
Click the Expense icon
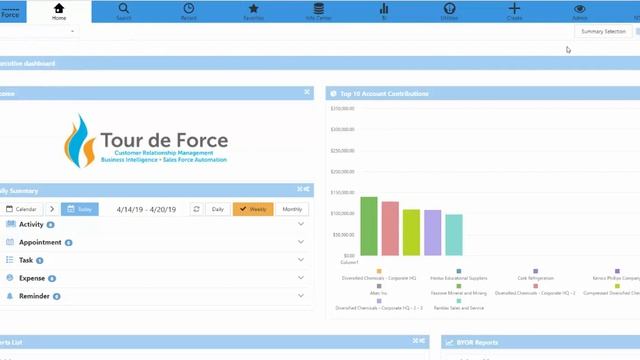click(x=10, y=278)
